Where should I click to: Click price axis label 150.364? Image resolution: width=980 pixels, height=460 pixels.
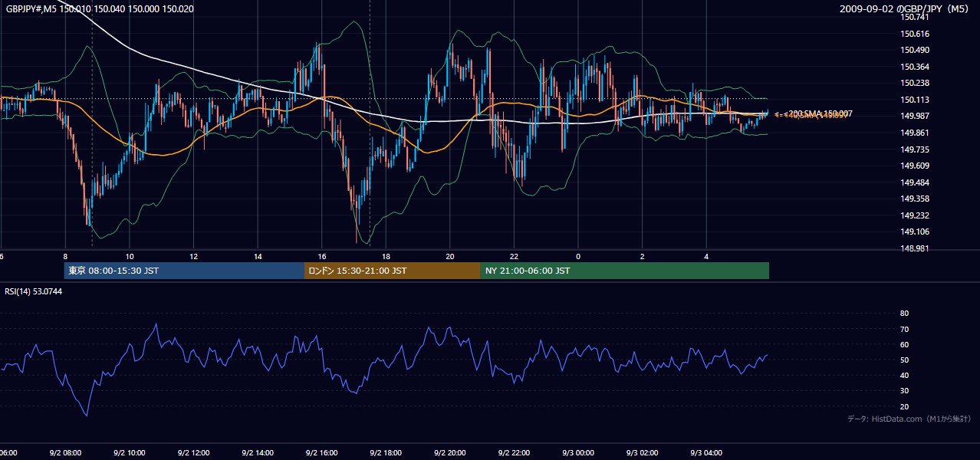[916, 67]
